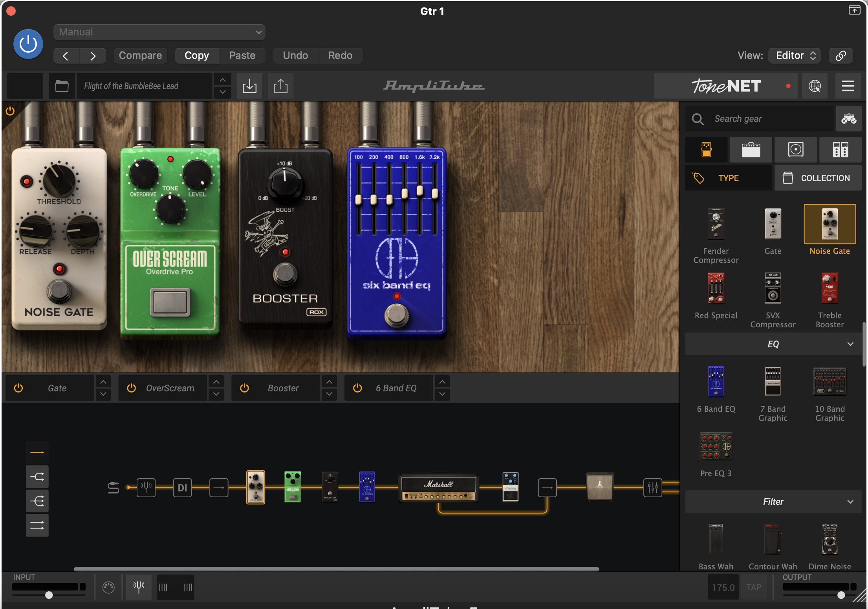Select the 10 Band Graphic pedal

pos(830,382)
